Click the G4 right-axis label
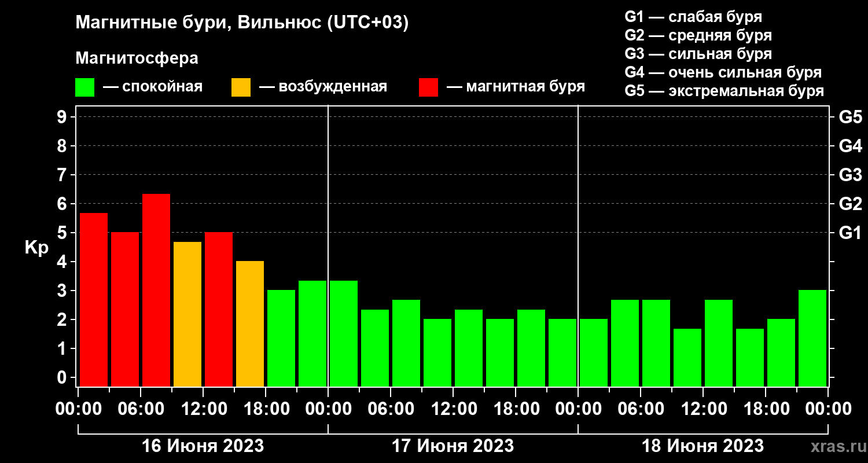Viewport: 868px width, 463px height. coord(851,146)
